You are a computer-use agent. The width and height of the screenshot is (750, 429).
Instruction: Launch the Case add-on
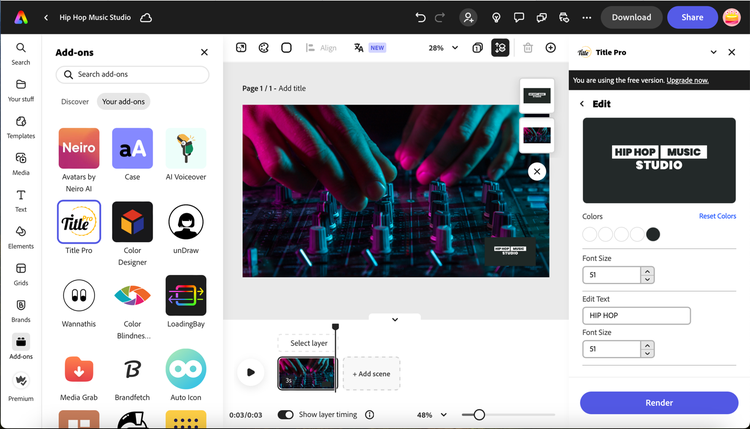click(x=132, y=154)
